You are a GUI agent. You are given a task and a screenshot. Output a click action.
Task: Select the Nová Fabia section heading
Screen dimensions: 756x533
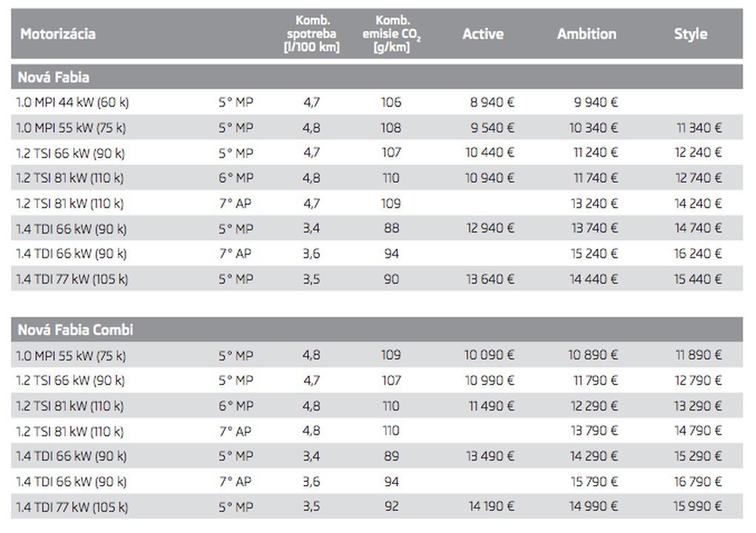[x=54, y=77]
